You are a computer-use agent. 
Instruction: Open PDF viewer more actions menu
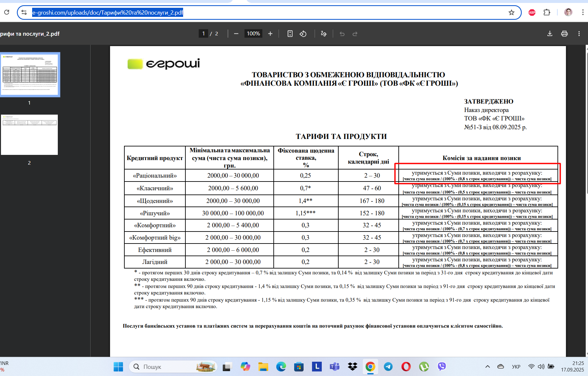tap(579, 33)
